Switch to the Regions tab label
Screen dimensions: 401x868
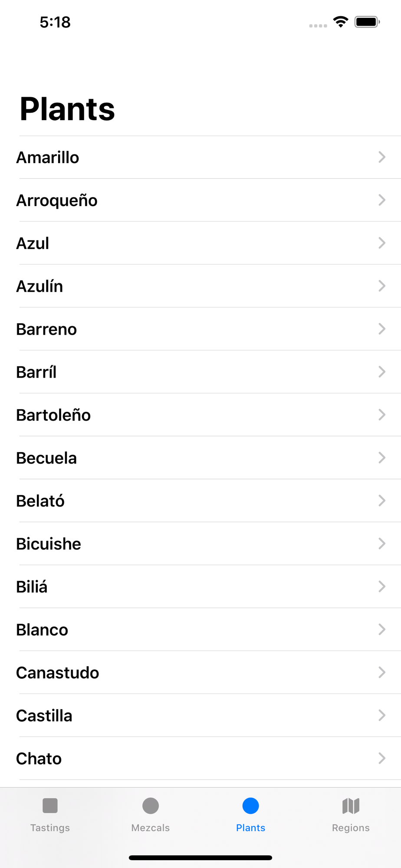click(351, 828)
